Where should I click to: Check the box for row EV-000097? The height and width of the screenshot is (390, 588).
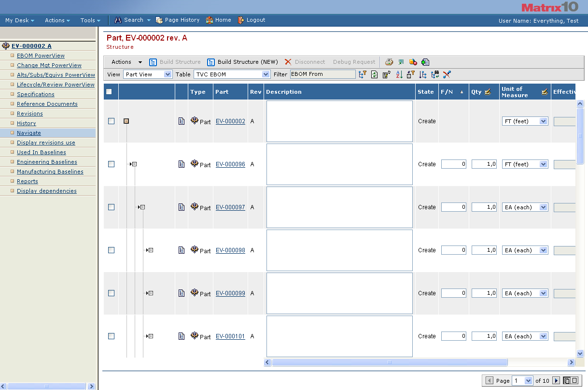pyautogui.click(x=112, y=207)
